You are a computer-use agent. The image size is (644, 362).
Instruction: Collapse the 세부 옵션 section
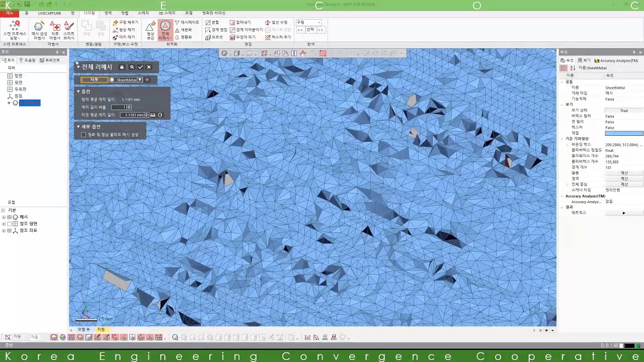point(78,127)
